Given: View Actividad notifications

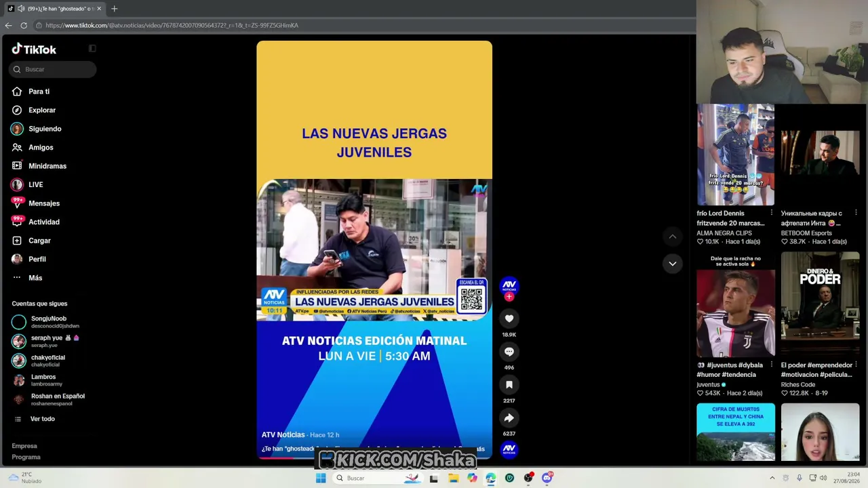Looking at the screenshot, I should tap(36, 222).
